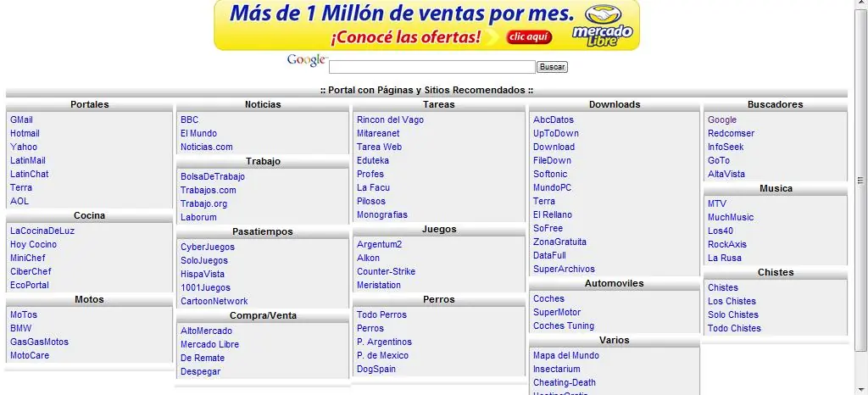The image size is (868, 395).
Task: Open the GMail link under Portales
Action: click(21, 120)
